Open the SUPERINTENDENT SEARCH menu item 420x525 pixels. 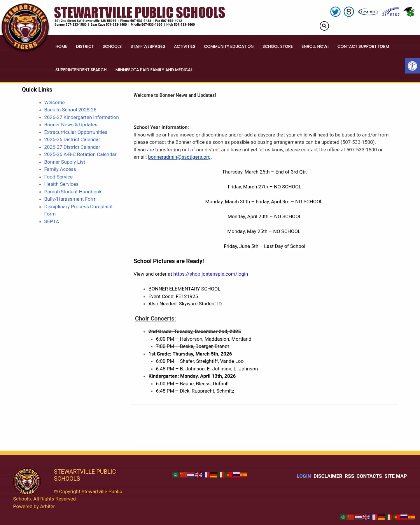81,70
